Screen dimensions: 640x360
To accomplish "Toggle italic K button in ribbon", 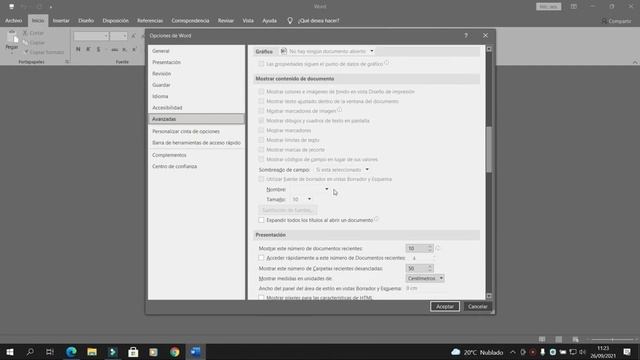I will pos(88,49).
